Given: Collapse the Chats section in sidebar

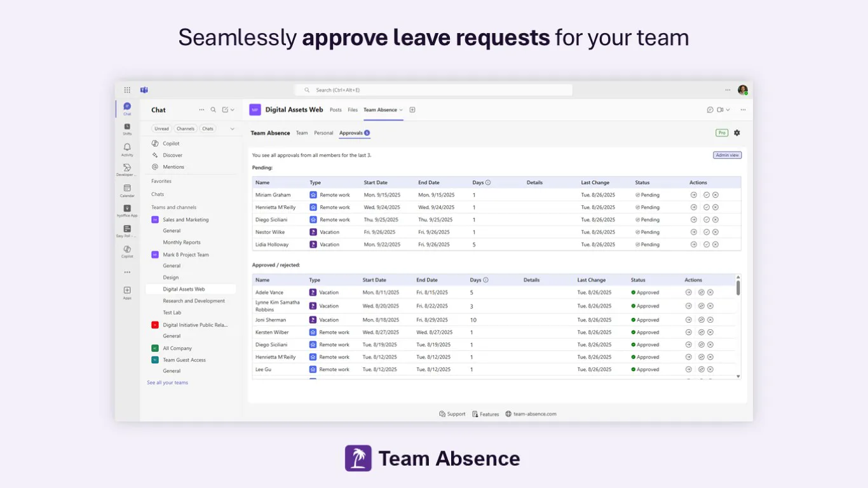Looking at the screenshot, I should 158,194.
